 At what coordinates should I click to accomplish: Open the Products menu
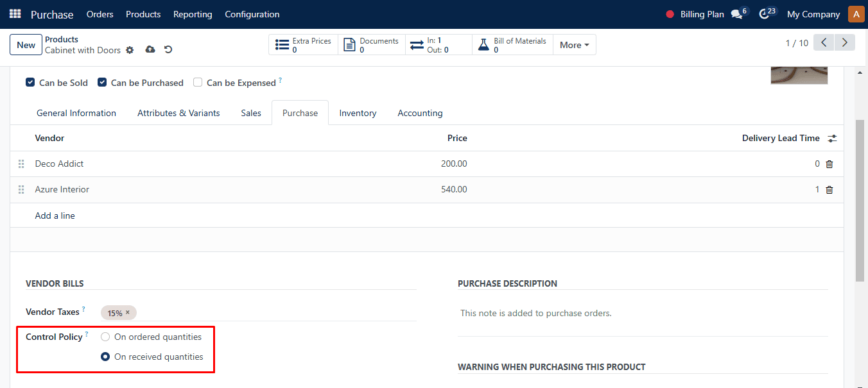[x=143, y=14]
